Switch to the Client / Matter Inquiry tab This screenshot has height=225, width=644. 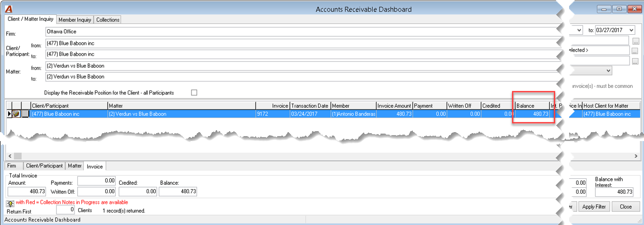pos(30,19)
